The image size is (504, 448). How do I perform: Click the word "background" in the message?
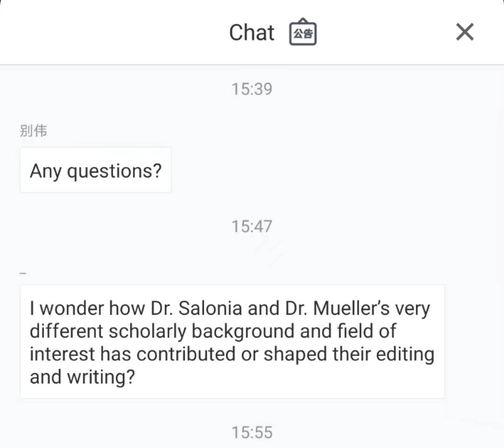(x=243, y=331)
